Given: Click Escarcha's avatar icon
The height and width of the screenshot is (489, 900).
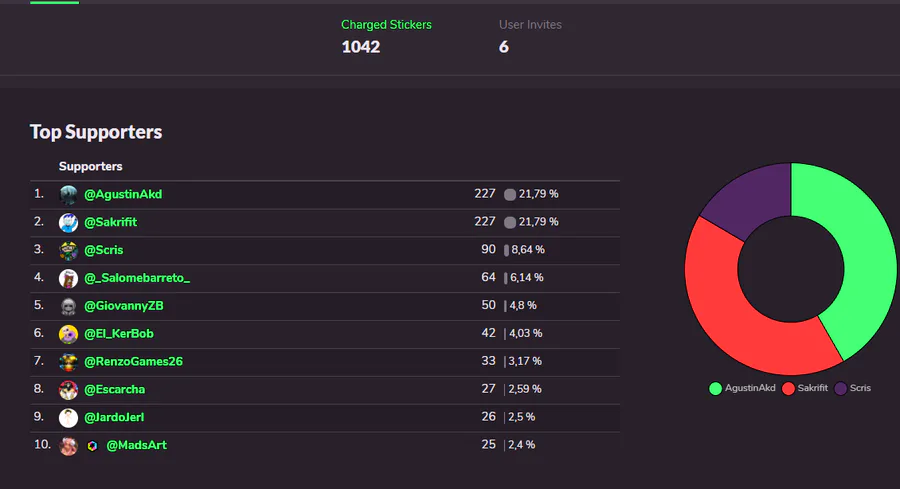Looking at the screenshot, I should 68,390.
